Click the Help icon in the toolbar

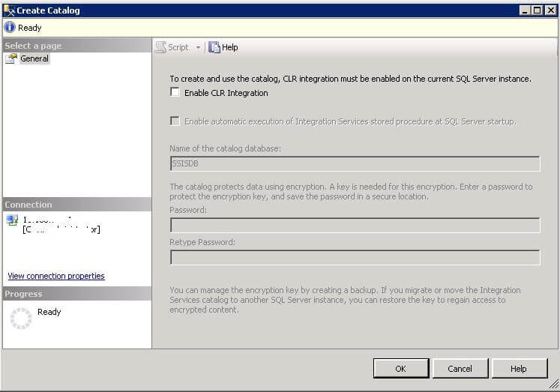(214, 47)
